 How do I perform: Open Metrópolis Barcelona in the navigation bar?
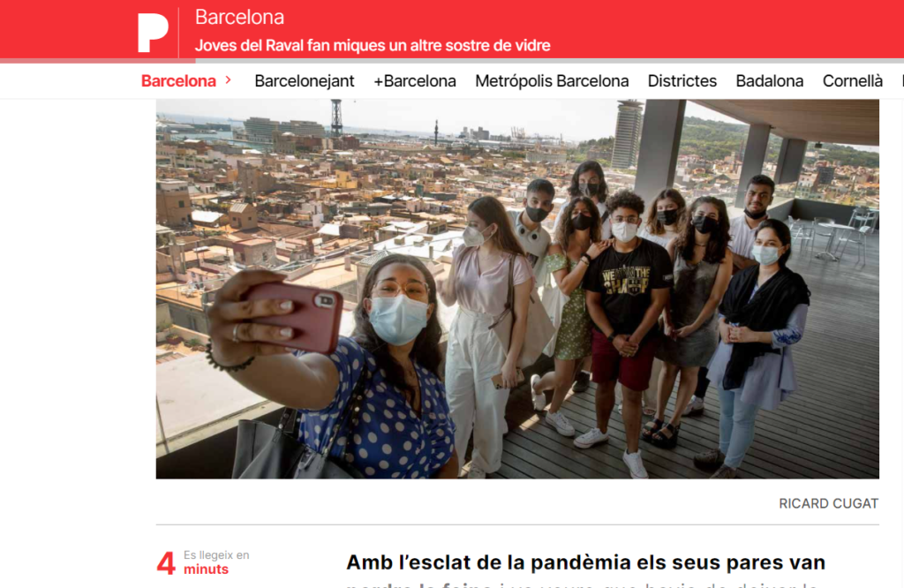(x=552, y=80)
